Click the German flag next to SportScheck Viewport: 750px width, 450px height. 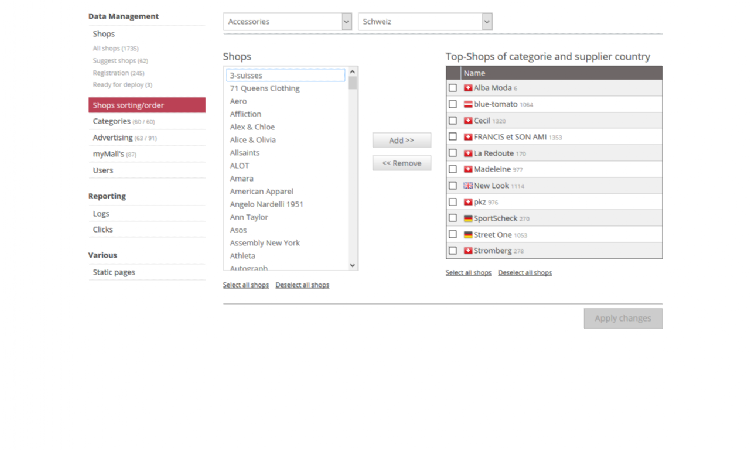[x=468, y=218]
